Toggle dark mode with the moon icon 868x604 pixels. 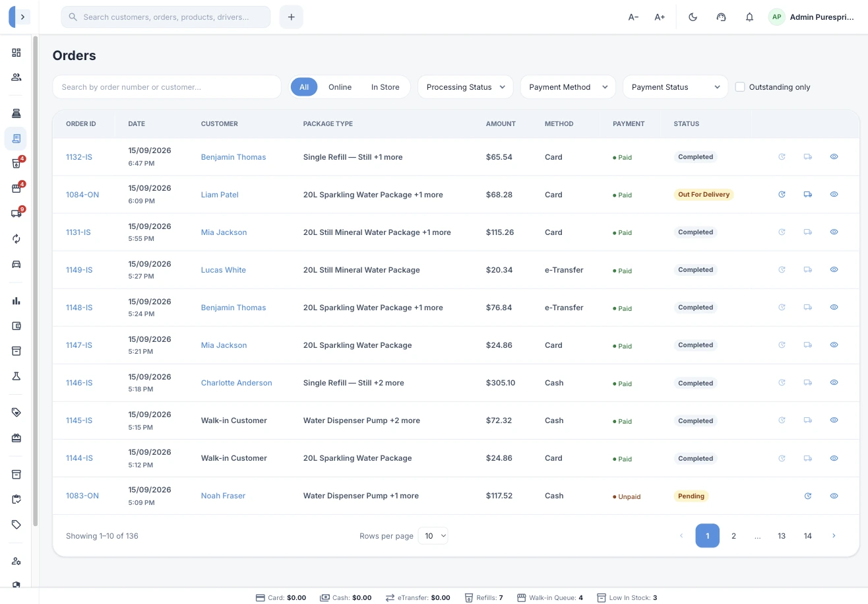(693, 17)
